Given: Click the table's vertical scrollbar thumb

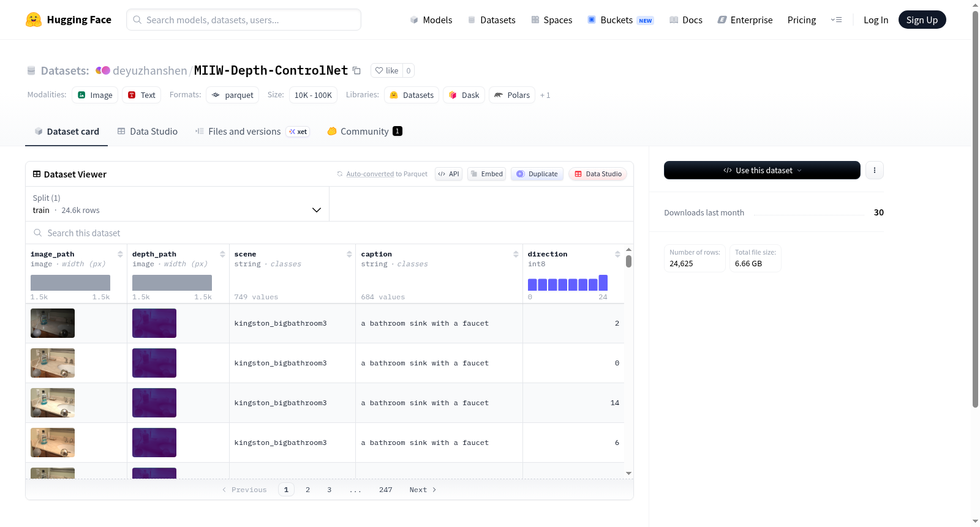Looking at the screenshot, I should tap(628, 261).
